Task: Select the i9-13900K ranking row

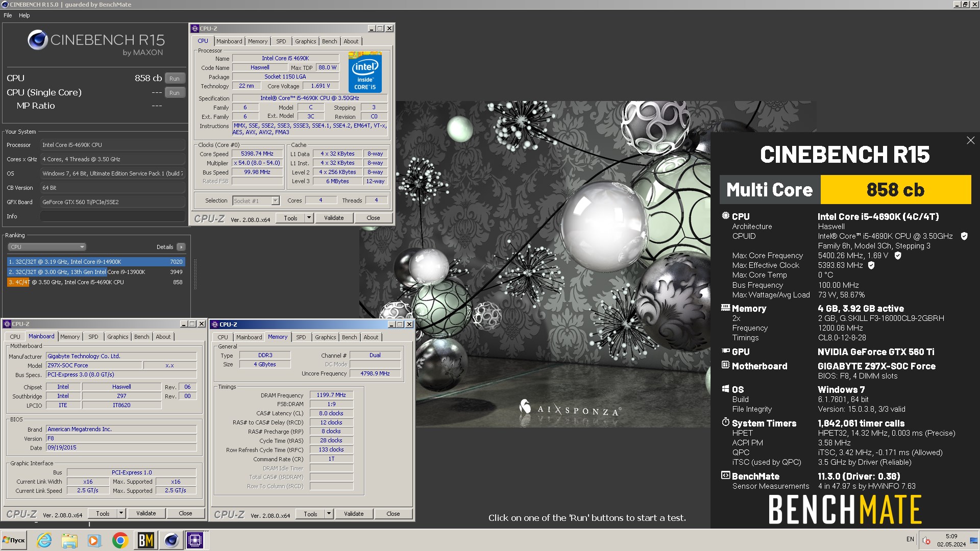Action: tap(96, 272)
